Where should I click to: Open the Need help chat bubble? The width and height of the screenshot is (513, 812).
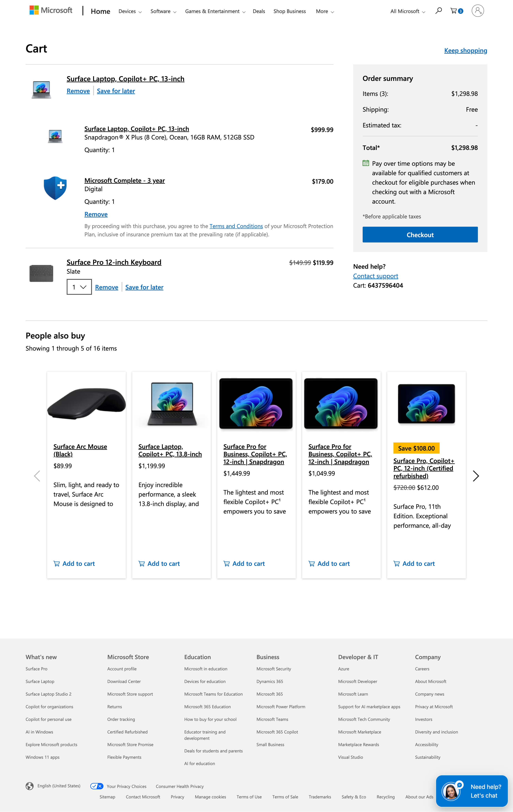point(472,791)
